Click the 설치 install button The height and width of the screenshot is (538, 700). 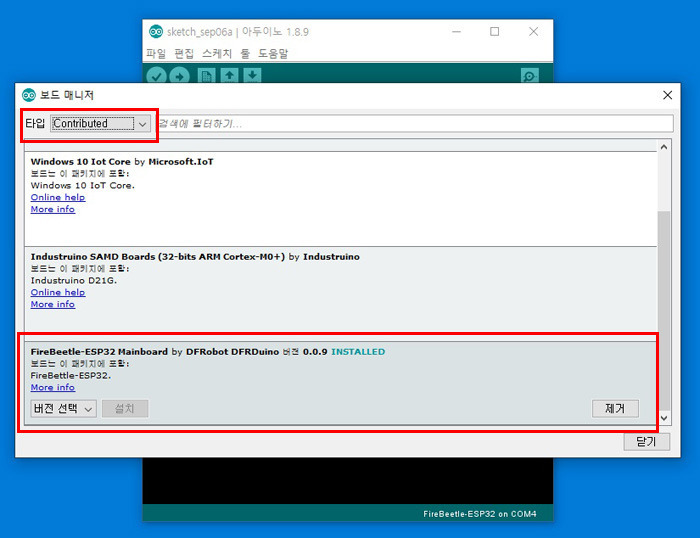tap(125, 409)
